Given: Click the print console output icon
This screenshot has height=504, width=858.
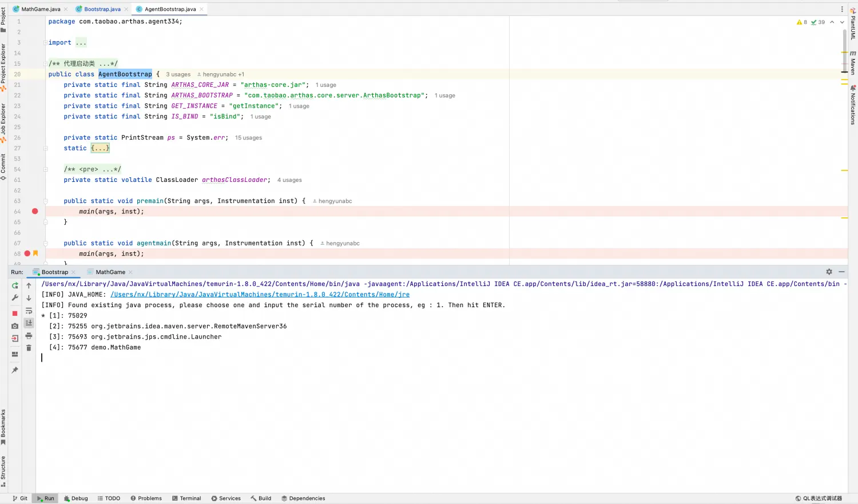Looking at the screenshot, I should [29, 336].
